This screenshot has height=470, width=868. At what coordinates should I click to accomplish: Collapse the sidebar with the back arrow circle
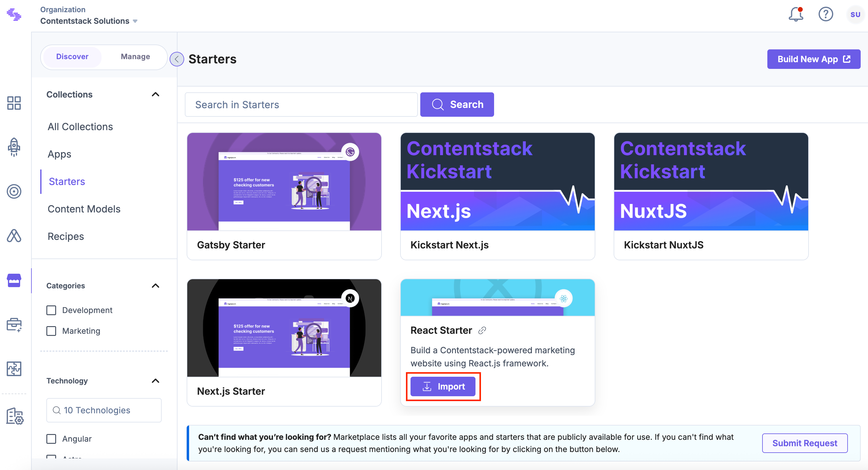click(x=177, y=59)
